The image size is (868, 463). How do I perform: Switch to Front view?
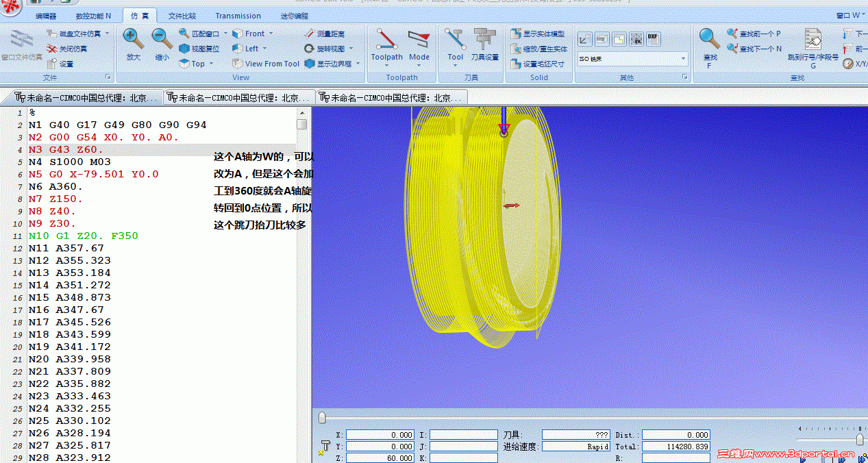coord(248,34)
